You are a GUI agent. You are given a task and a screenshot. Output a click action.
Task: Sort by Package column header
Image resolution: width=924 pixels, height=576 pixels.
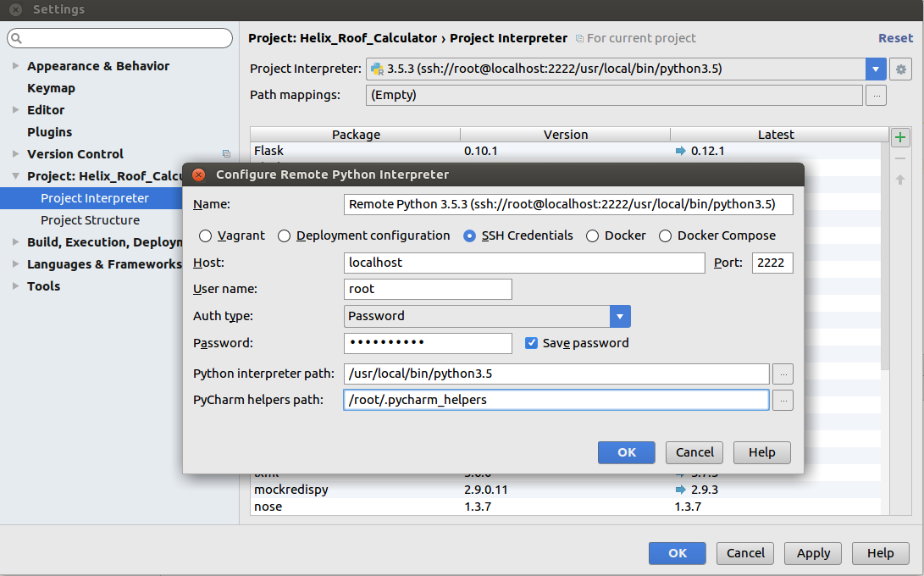pyautogui.click(x=356, y=135)
